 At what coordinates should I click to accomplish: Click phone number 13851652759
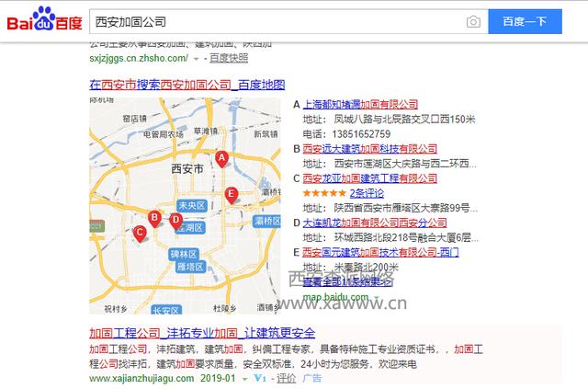[x=361, y=134]
